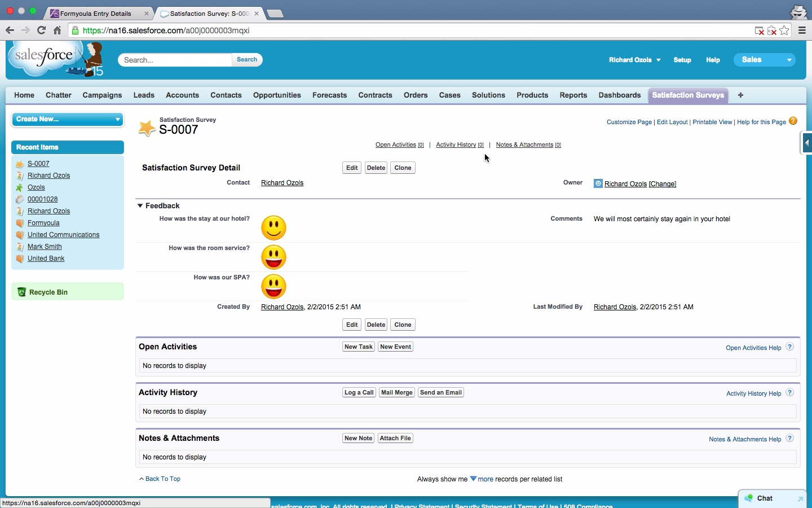Screen dimensions: 812x508
Task: Click the smiley for SPA rating
Action: [x=273, y=287]
